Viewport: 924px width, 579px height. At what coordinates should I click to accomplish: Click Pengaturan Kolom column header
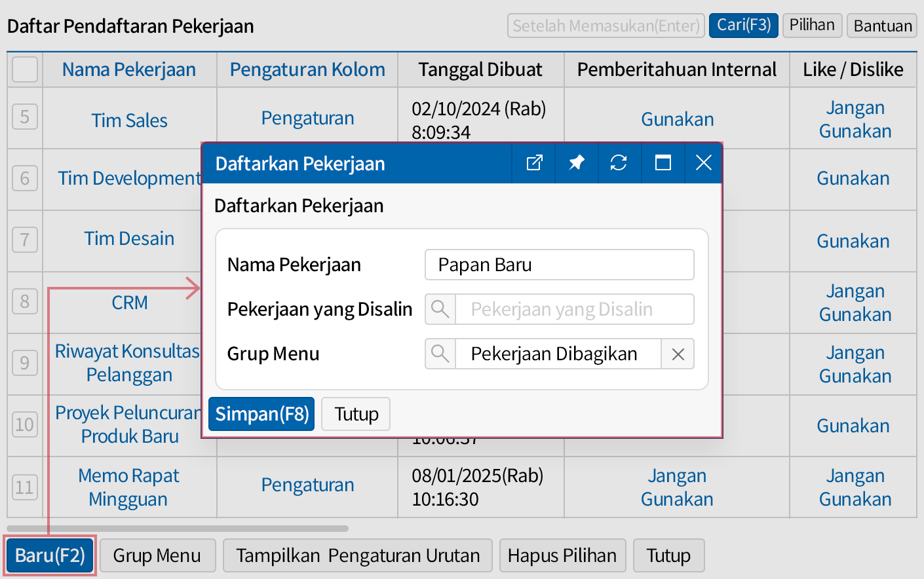(307, 69)
